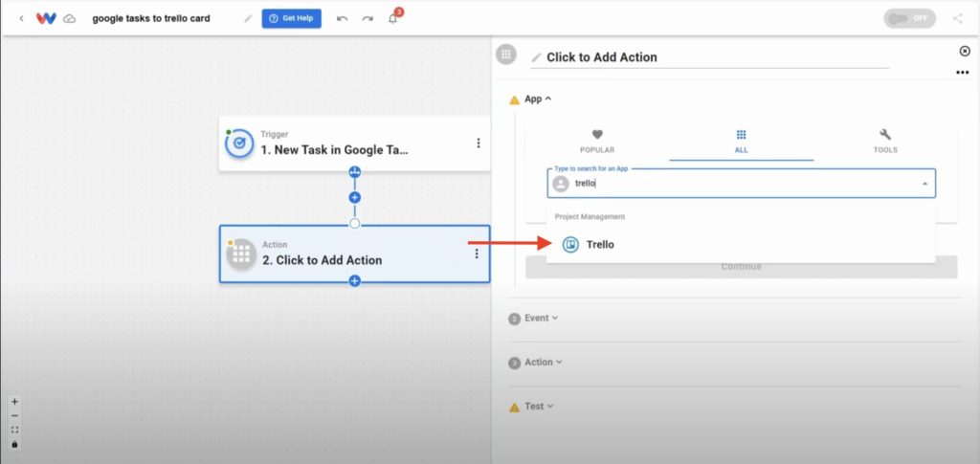Image resolution: width=980 pixels, height=464 pixels.
Task: Click the disabled Continue button
Action: (742, 267)
